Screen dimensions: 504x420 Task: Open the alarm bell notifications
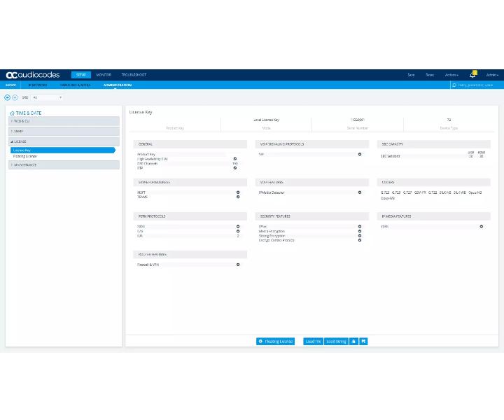click(472, 75)
